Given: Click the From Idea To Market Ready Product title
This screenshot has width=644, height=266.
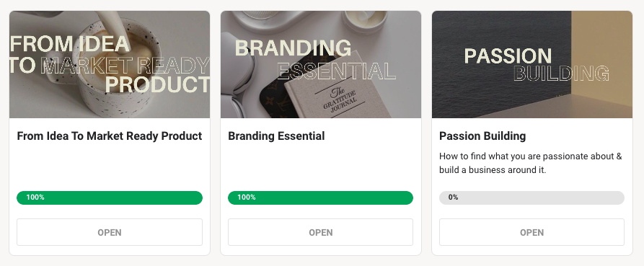Looking at the screenshot, I should point(109,136).
